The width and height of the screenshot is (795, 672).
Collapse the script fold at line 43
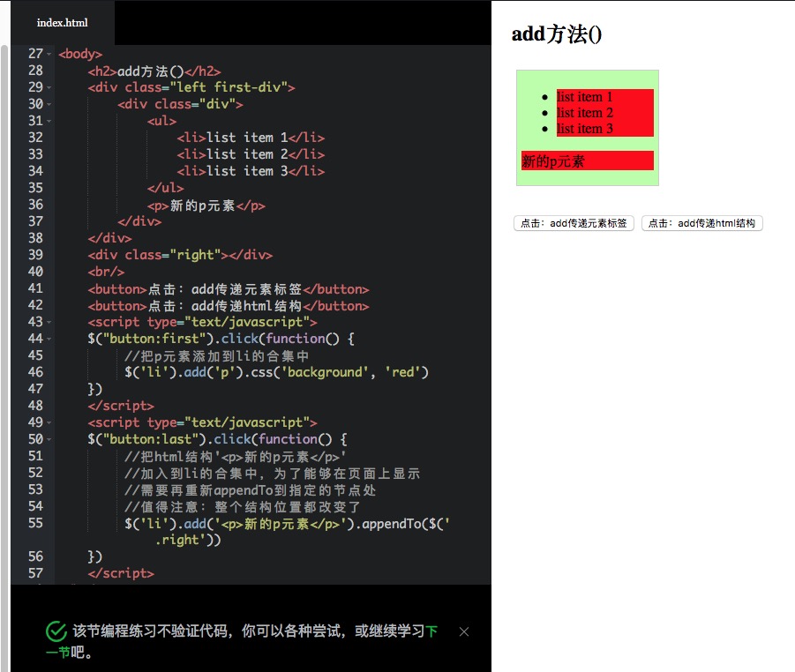pos(49,322)
